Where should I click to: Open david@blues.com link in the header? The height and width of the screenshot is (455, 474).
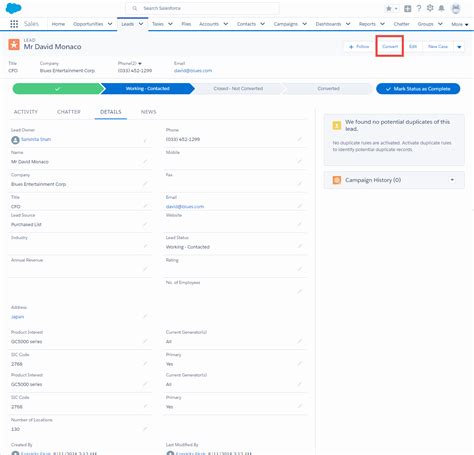[x=193, y=71]
